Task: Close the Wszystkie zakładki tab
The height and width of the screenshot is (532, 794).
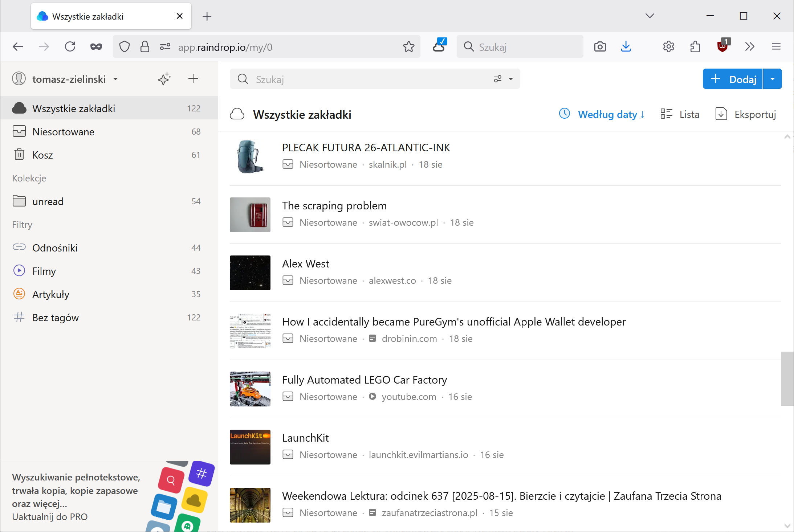Action: [179, 16]
